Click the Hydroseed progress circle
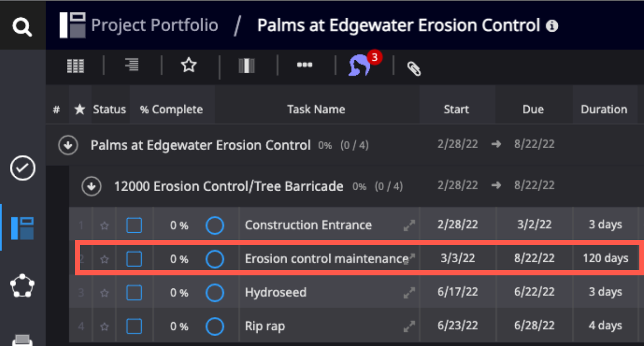The image size is (644, 346). [x=215, y=293]
